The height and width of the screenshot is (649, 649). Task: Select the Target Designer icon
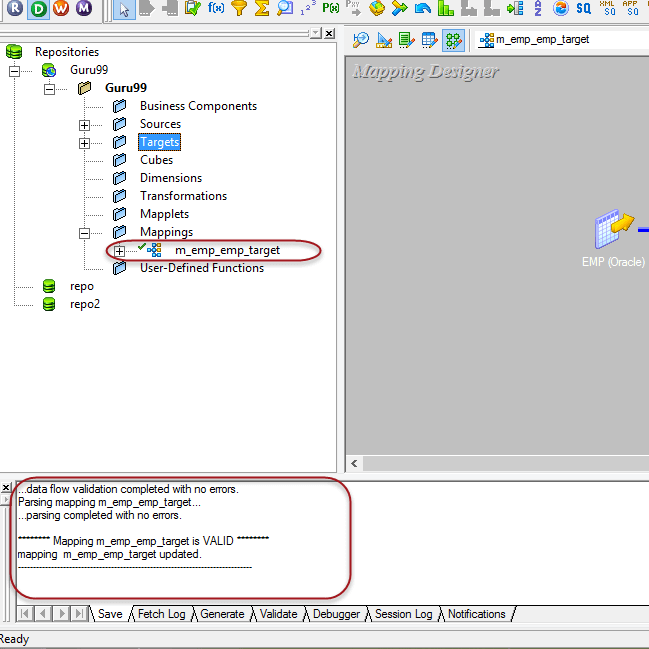[384, 40]
